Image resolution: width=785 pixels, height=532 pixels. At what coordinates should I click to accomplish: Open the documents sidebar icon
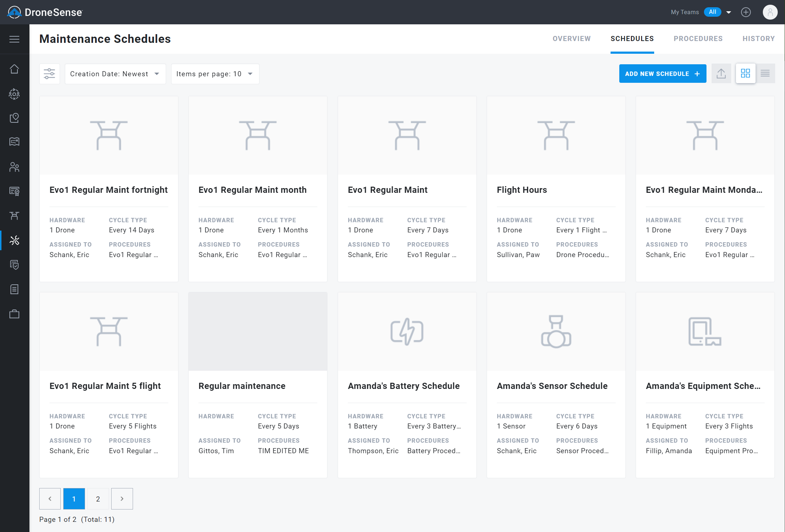15,289
